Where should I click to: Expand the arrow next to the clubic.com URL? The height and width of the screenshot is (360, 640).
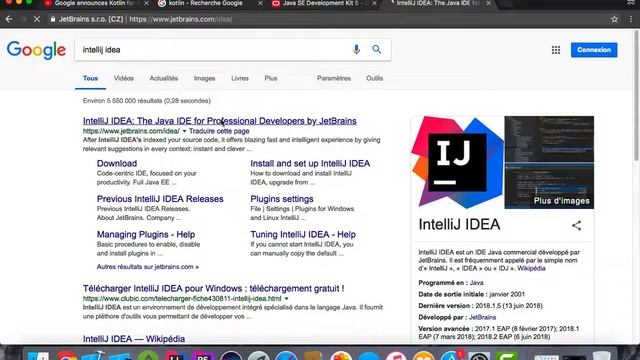click(x=286, y=299)
